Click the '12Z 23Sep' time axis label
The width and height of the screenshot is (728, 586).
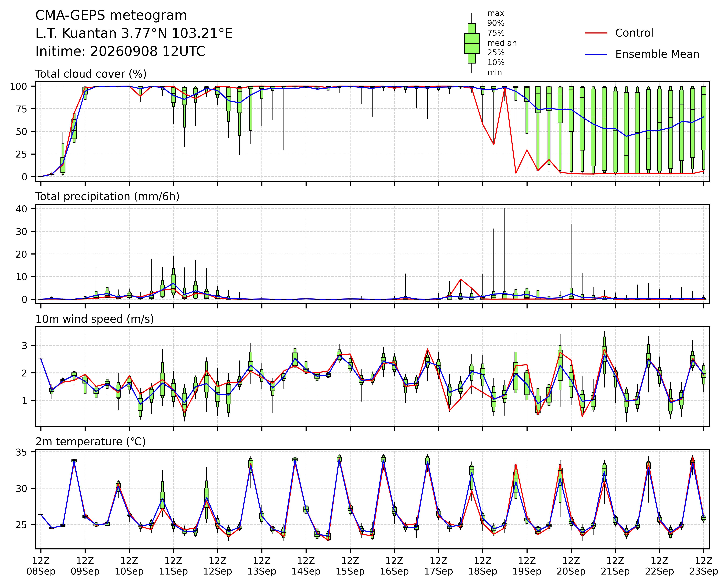click(703, 566)
